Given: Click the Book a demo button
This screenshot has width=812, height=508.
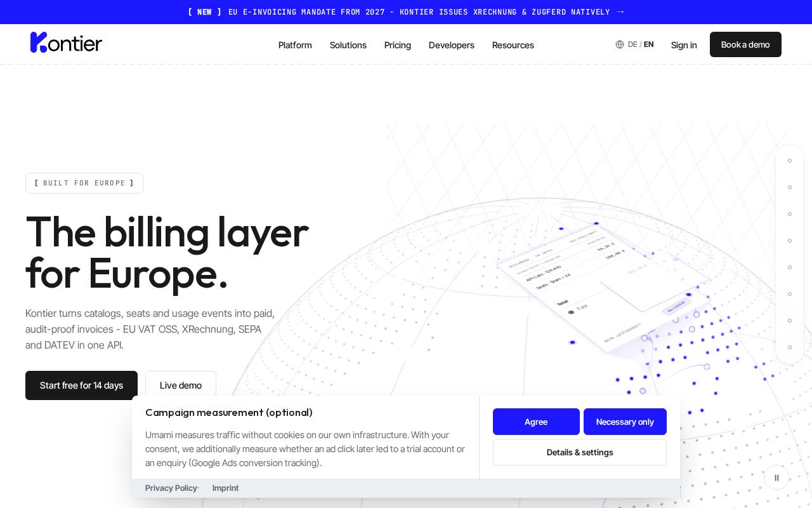Looking at the screenshot, I should (x=745, y=44).
